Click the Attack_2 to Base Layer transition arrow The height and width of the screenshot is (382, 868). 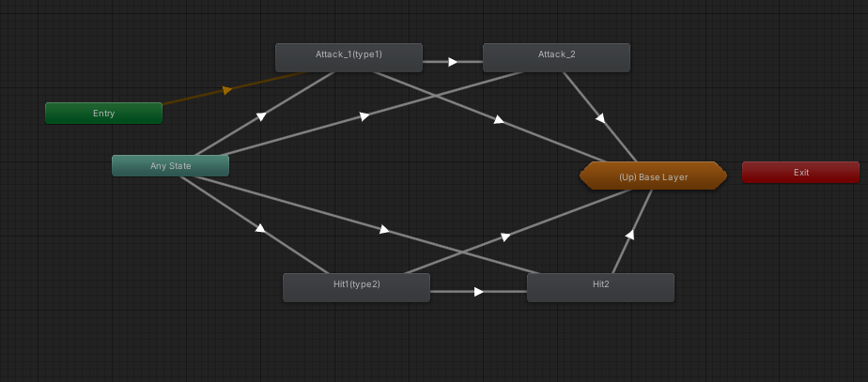click(x=599, y=117)
